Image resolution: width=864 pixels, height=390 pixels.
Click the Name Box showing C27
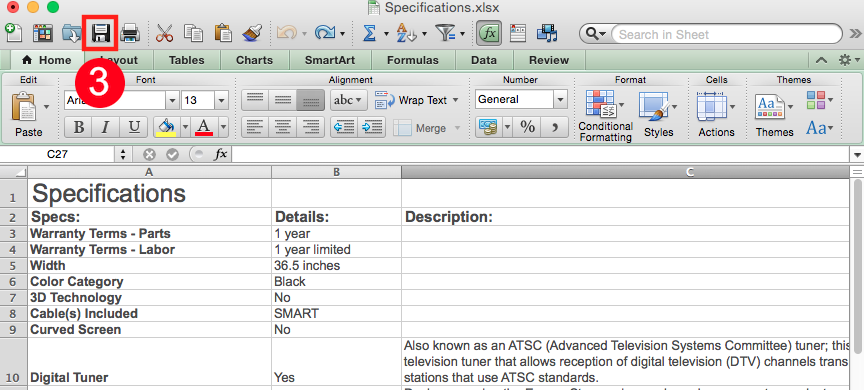coord(57,155)
